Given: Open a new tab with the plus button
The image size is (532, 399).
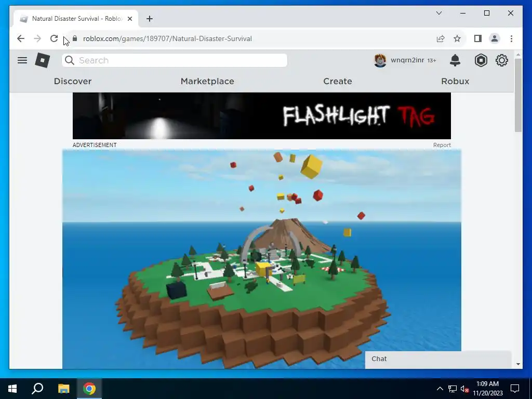Looking at the screenshot, I should point(150,19).
